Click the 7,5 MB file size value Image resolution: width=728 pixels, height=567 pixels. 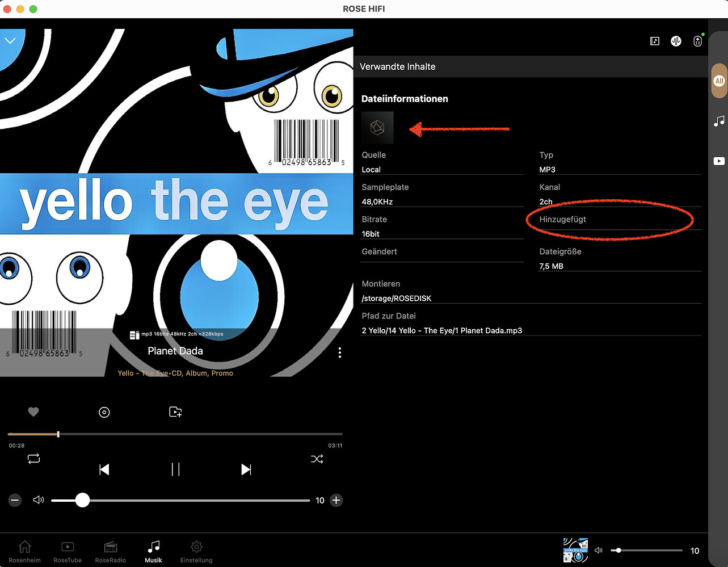pyautogui.click(x=552, y=266)
